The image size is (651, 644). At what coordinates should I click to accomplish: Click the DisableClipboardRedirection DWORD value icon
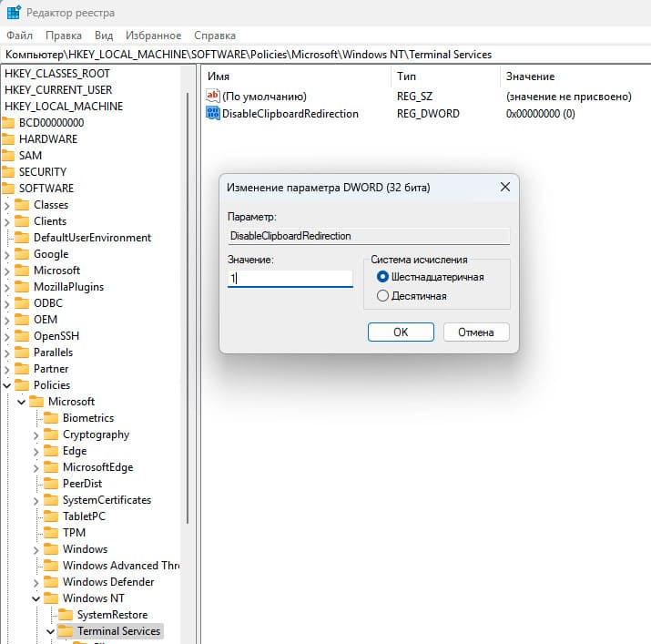click(x=214, y=114)
